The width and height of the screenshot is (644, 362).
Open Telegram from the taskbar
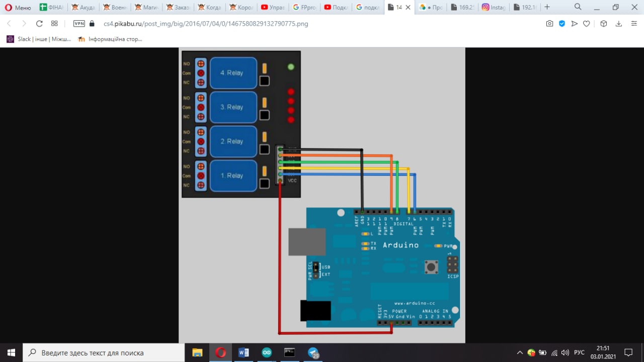click(x=313, y=352)
